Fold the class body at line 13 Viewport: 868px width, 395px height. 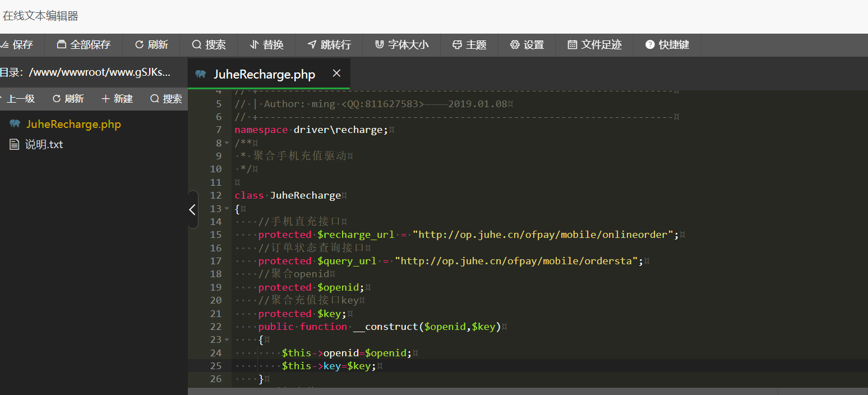coord(227,209)
